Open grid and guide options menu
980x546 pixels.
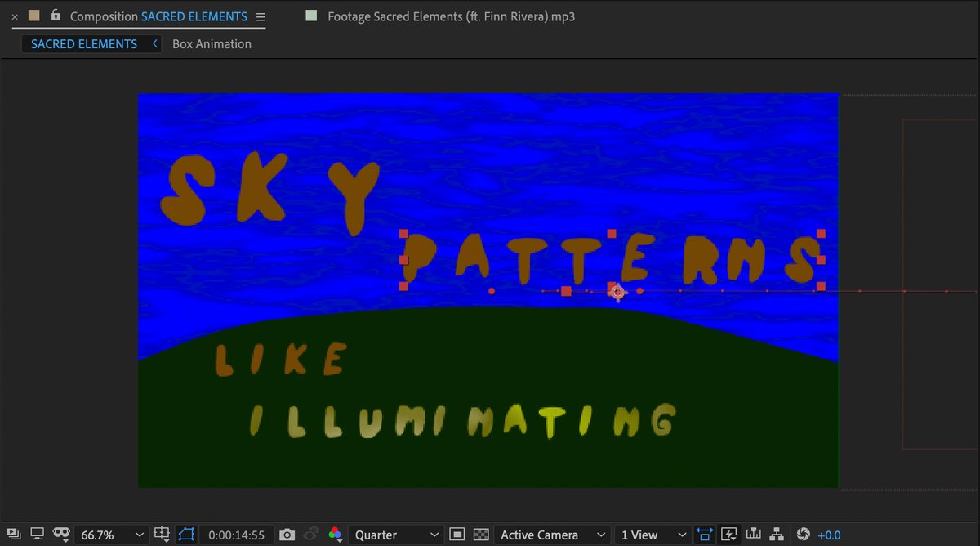click(x=163, y=535)
